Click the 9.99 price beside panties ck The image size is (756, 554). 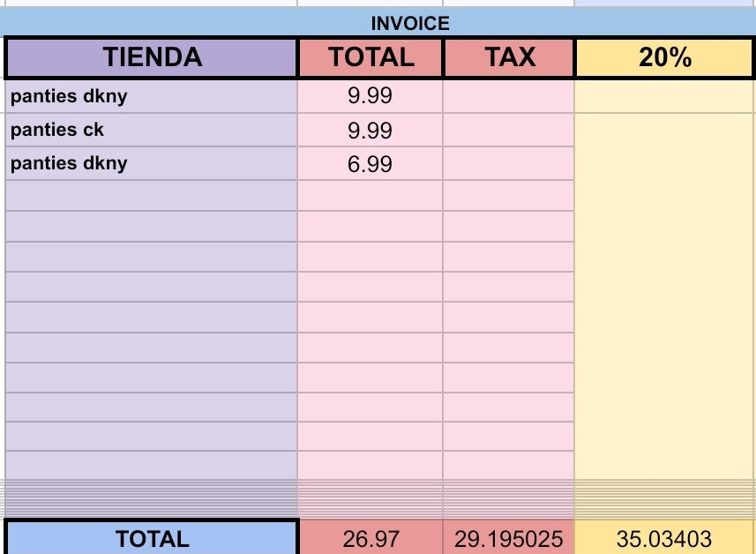(371, 131)
